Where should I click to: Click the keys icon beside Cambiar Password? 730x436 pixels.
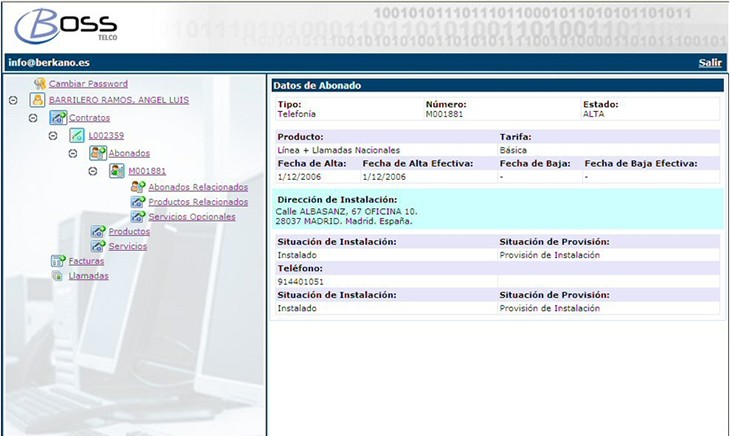39,84
